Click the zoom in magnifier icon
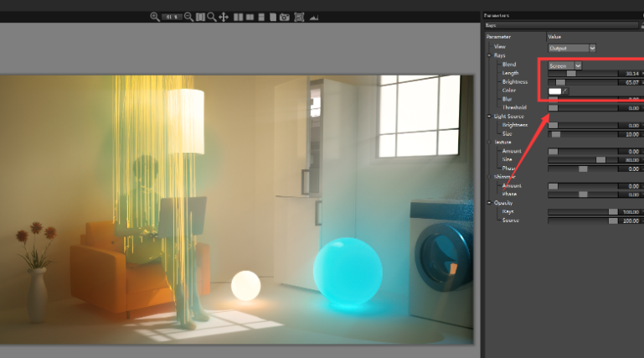This screenshot has height=358, width=644. pos(155,17)
